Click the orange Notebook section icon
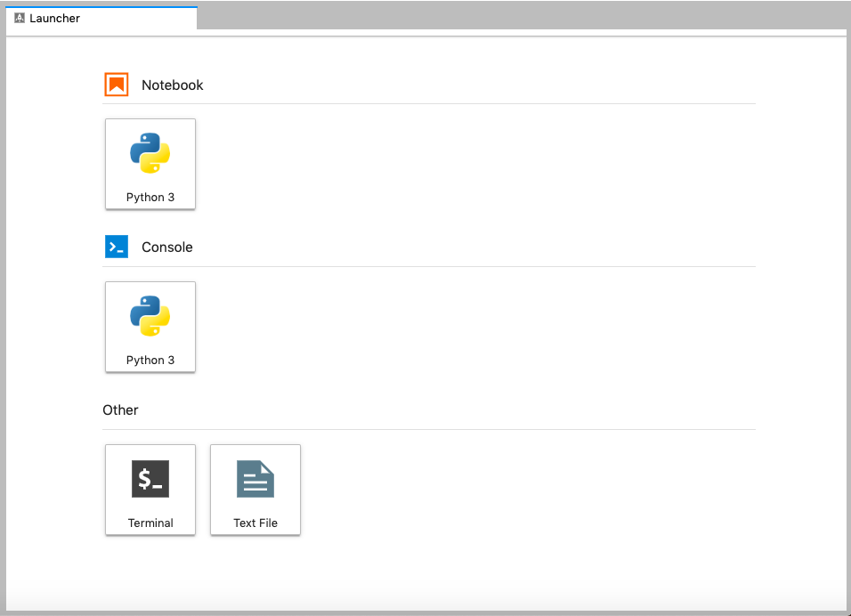 117,85
